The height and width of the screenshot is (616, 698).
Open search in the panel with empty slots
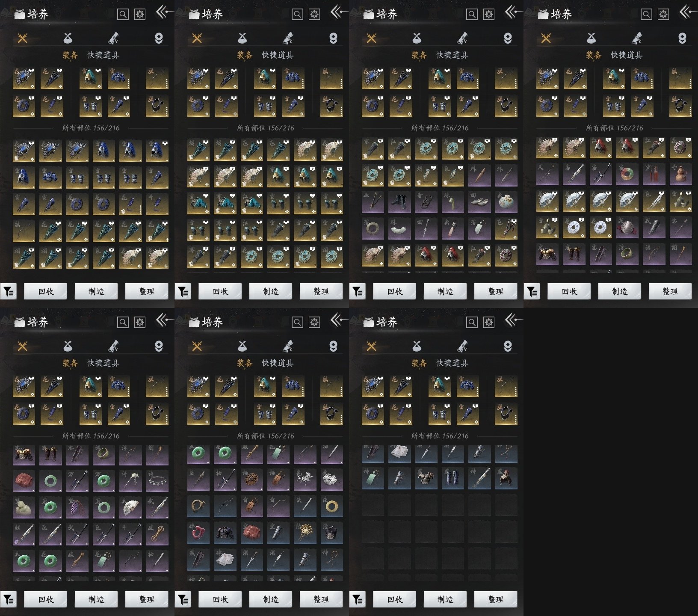(472, 322)
